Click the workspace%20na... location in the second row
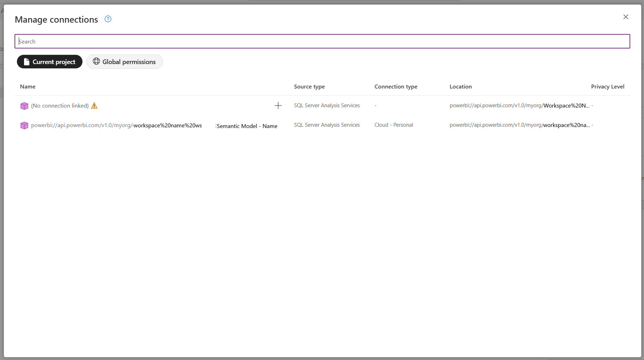Viewport: 644px width, 360px height. [520, 125]
